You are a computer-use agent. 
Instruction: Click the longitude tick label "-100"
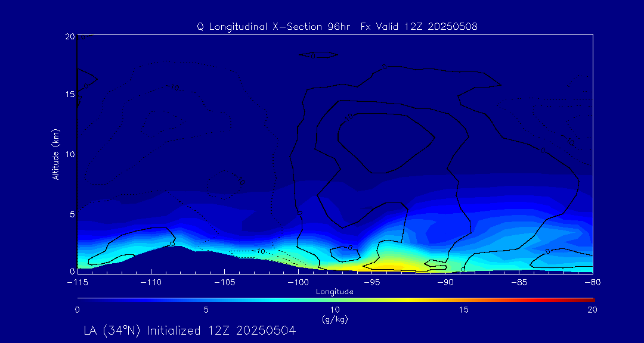[x=298, y=282]
